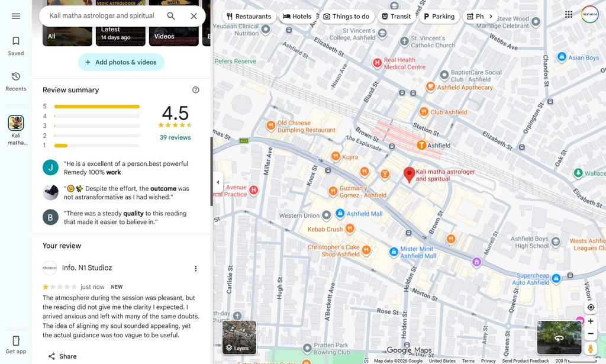Viewport: 606px width, 364px height.
Task: Select Ashfield Boys High School marker
Action: click(555, 242)
